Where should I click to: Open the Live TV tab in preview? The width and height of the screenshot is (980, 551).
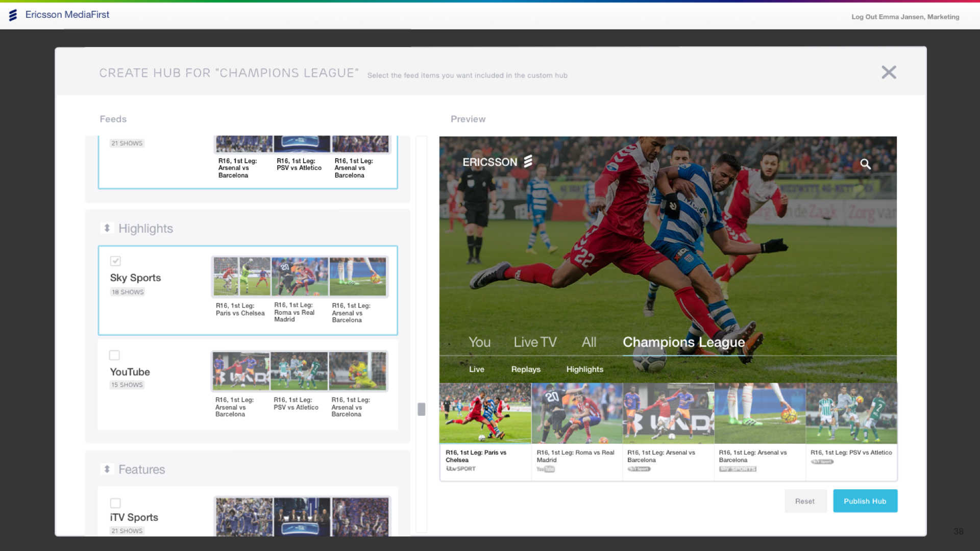[x=535, y=342]
